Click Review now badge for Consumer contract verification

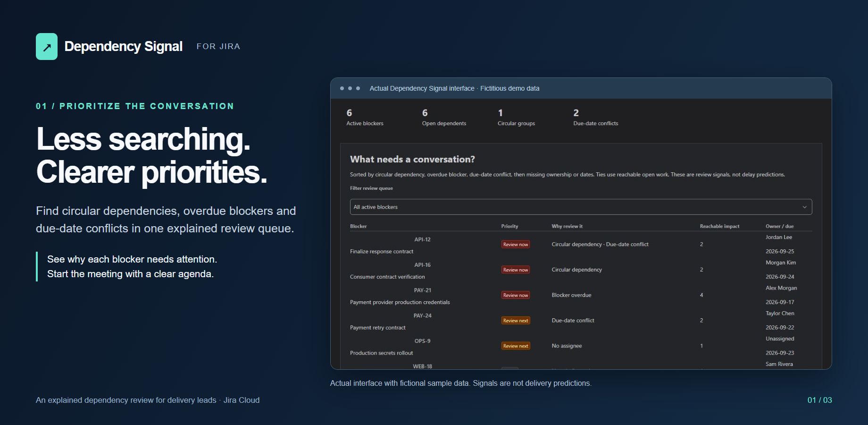pyautogui.click(x=515, y=270)
